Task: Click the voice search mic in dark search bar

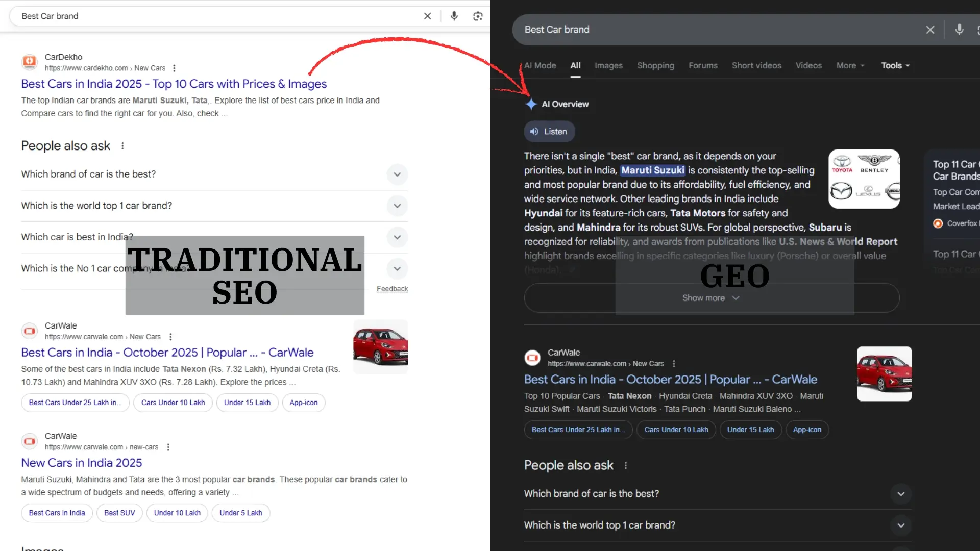Action: point(959,30)
